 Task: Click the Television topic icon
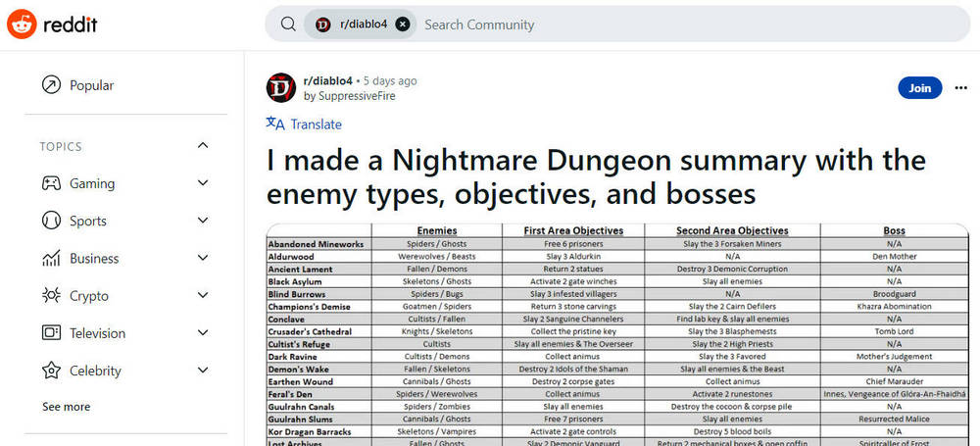pos(51,333)
